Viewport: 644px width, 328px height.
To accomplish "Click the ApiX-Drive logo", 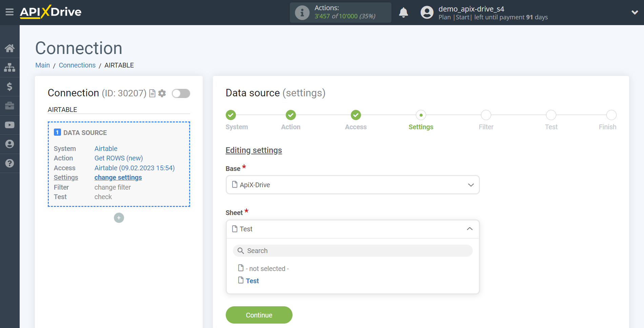I will point(51,12).
